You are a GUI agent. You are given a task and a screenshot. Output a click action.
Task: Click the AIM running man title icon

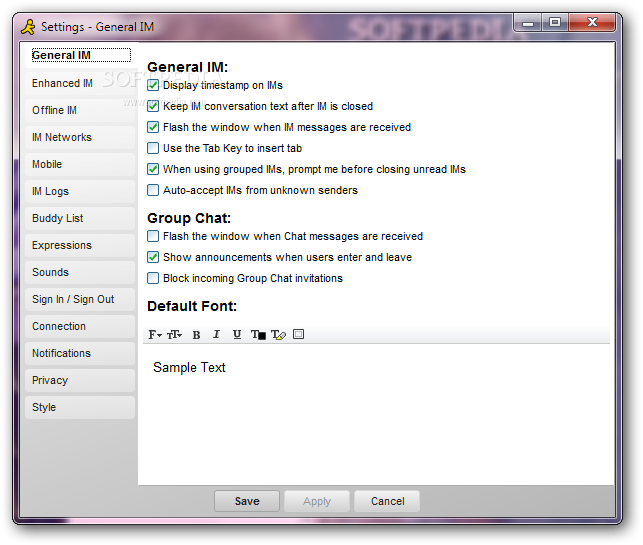[28, 27]
